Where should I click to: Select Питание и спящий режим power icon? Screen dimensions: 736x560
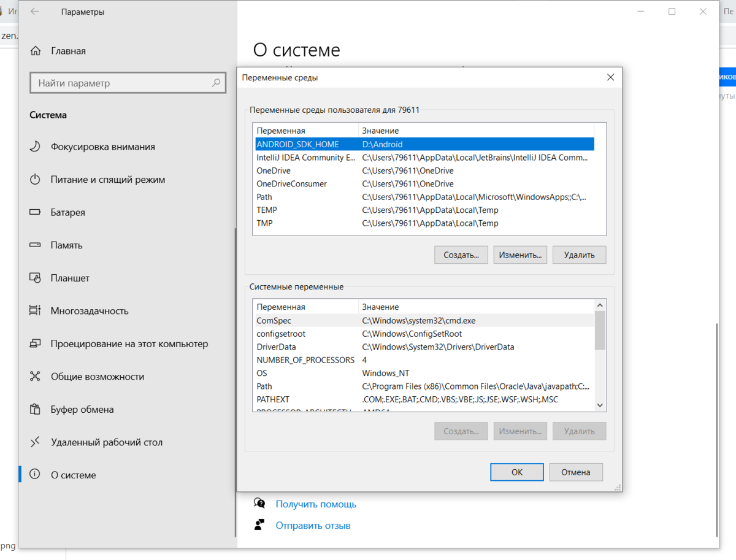click(x=36, y=180)
